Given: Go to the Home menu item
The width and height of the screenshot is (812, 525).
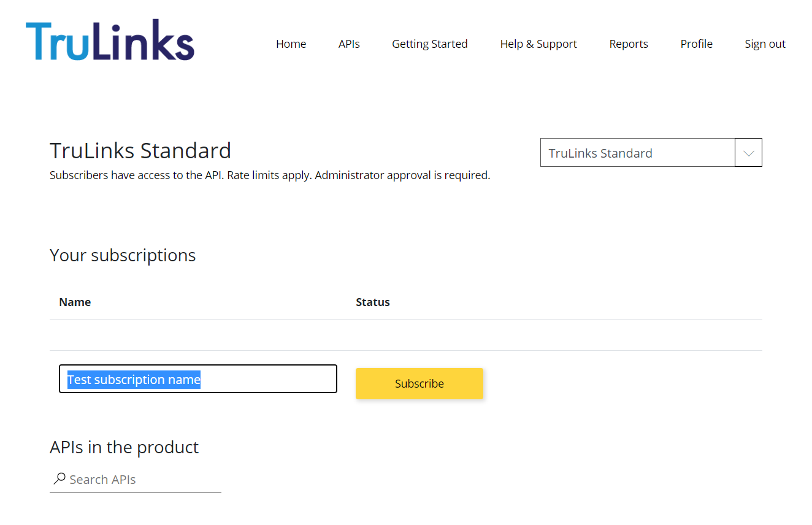Looking at the screenshot, I should [x=291, y=44].
